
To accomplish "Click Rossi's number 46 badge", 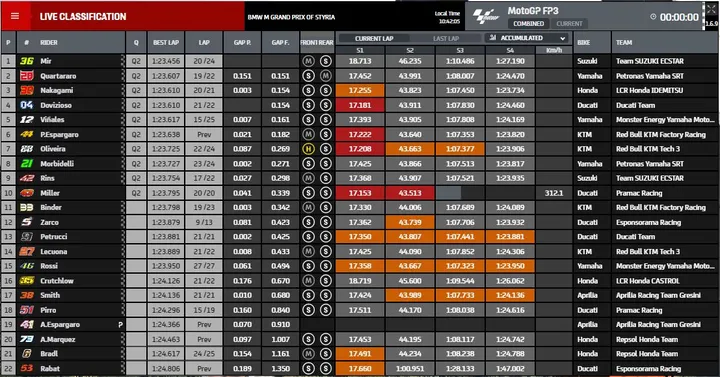I will click(x=27, y=266).
